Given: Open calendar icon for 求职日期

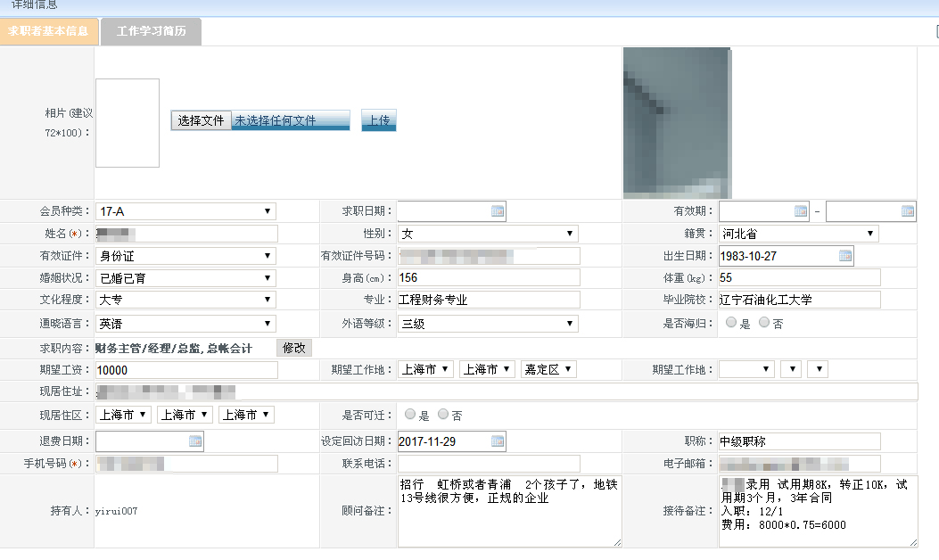Looking at the screenshot, I should pyautogui.click(x=497, y=210).
